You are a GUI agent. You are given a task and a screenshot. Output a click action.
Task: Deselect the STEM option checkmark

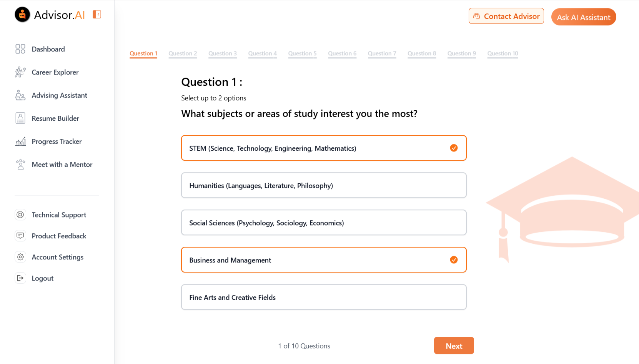(454, 148)
